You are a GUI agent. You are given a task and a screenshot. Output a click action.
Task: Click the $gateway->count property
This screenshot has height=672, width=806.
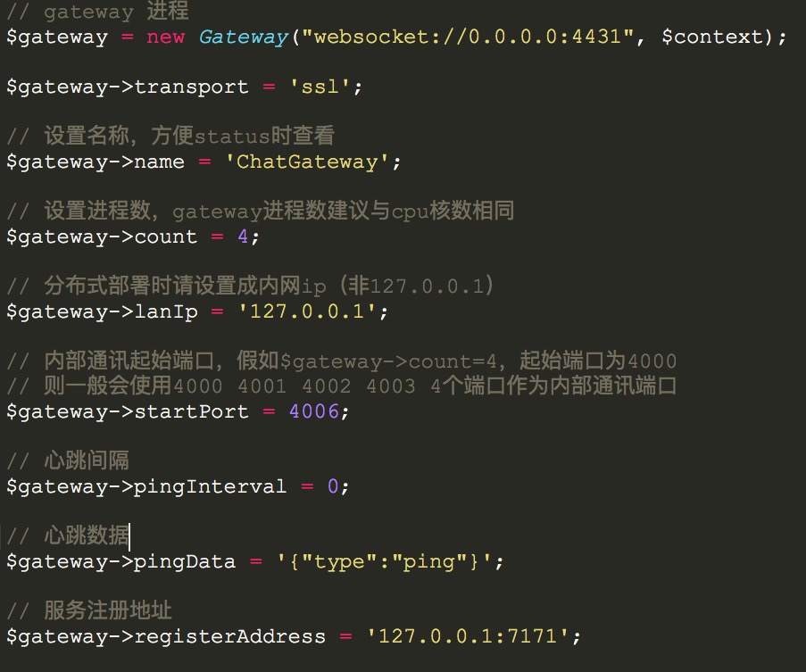102,236
